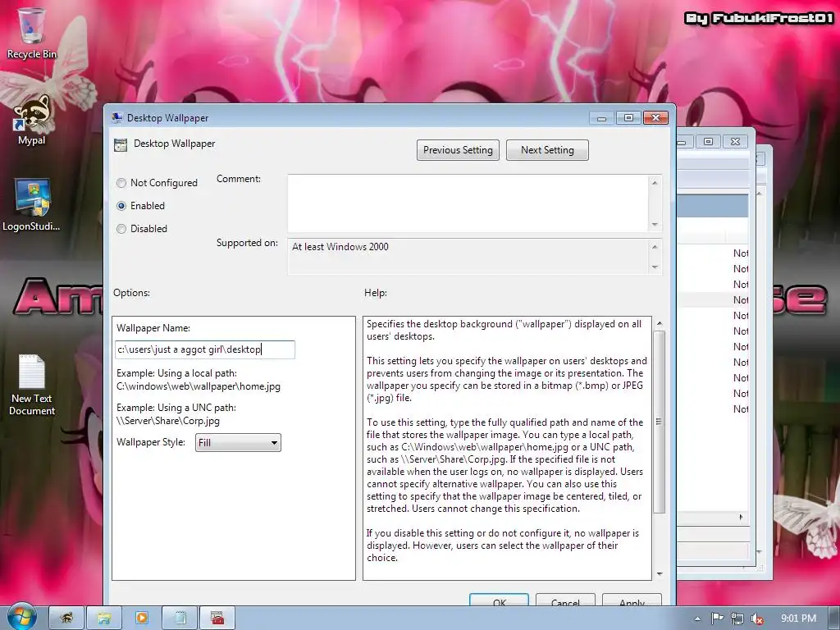This screenshot has height=630, width=840.
Task: Click the 'Wallpaper Name:' label
Action: (153, 328)
